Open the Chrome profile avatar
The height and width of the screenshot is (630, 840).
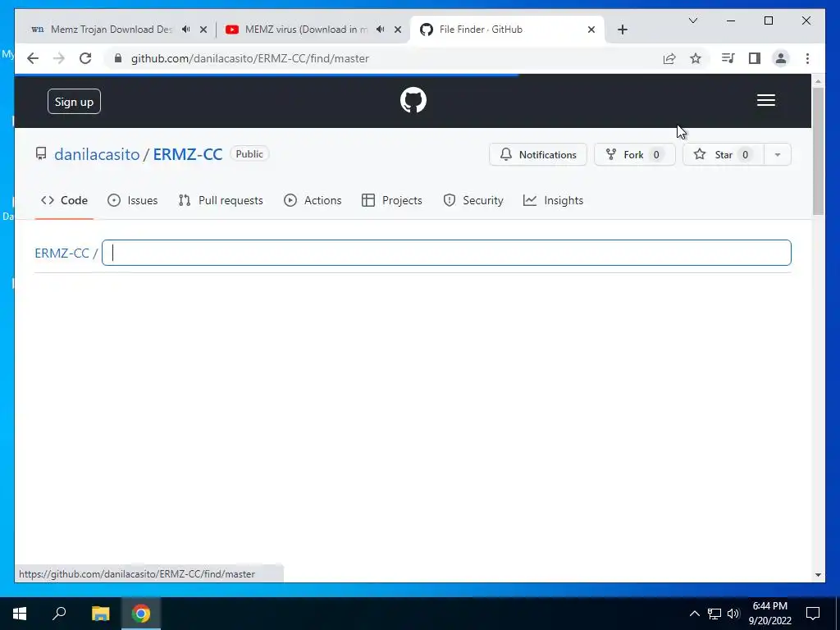tap(781, 58)
